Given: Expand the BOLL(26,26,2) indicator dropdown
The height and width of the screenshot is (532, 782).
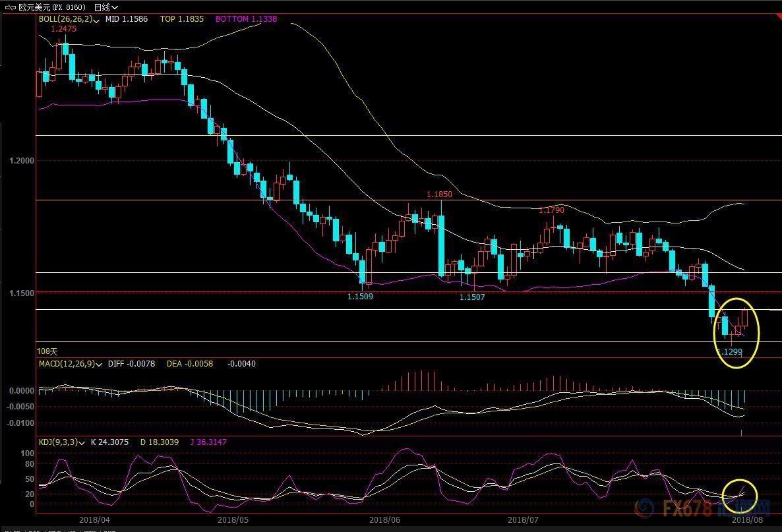Looking at the screenshot, I should coord(97,20).
